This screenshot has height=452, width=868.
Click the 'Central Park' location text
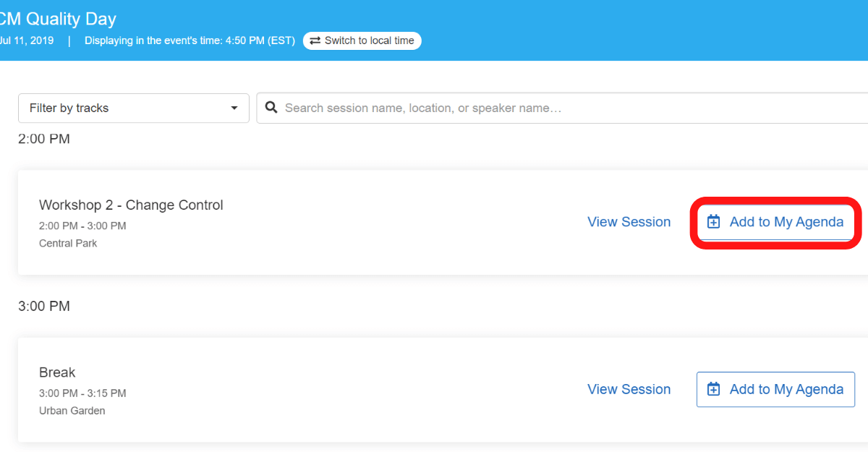pyautogui.click(x=68, y=244)
